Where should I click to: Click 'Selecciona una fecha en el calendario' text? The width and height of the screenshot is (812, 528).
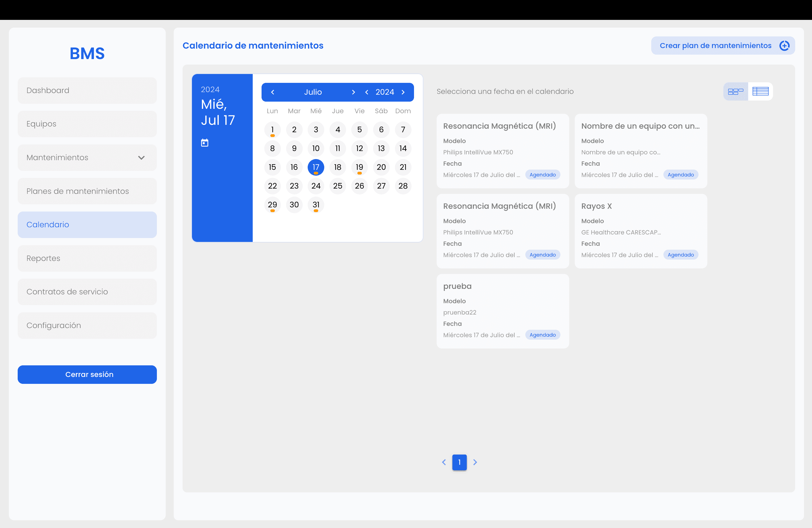point(505,91)
